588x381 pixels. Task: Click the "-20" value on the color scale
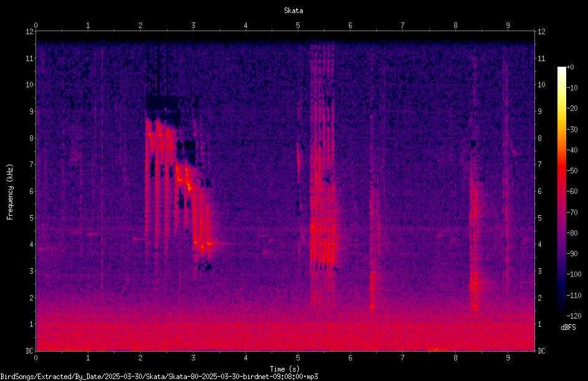click(572, 109)
